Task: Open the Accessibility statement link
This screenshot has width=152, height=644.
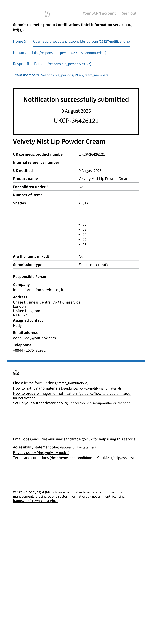Action: pos(55,447)
